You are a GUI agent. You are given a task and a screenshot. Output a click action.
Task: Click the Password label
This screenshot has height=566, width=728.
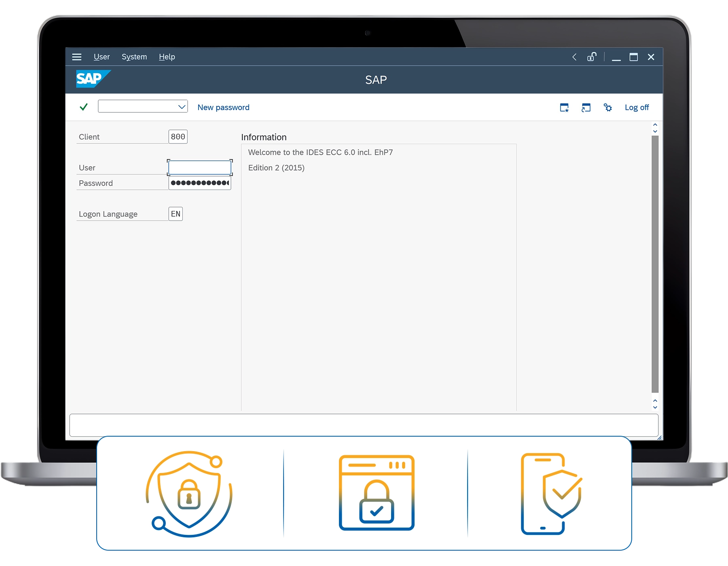point(95,183)
